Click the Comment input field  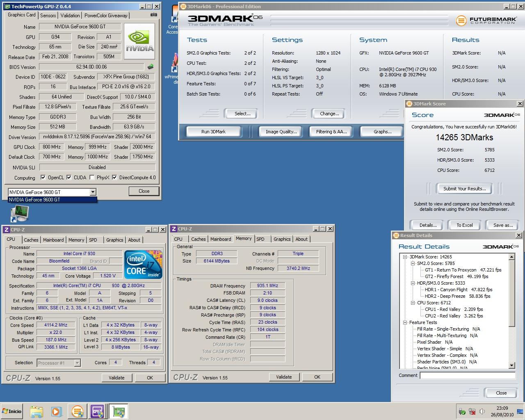pyautogui.click(x=468, y=375)
